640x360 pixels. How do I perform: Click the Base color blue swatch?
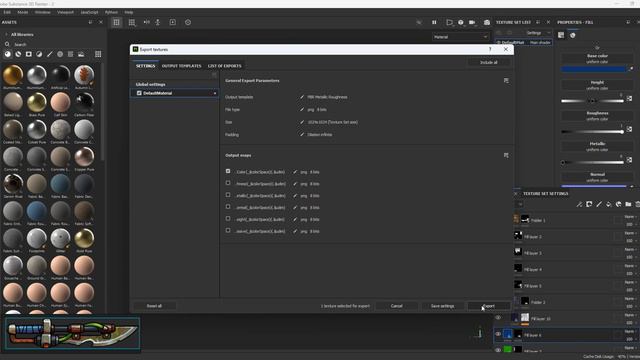[x=593, y=69]
